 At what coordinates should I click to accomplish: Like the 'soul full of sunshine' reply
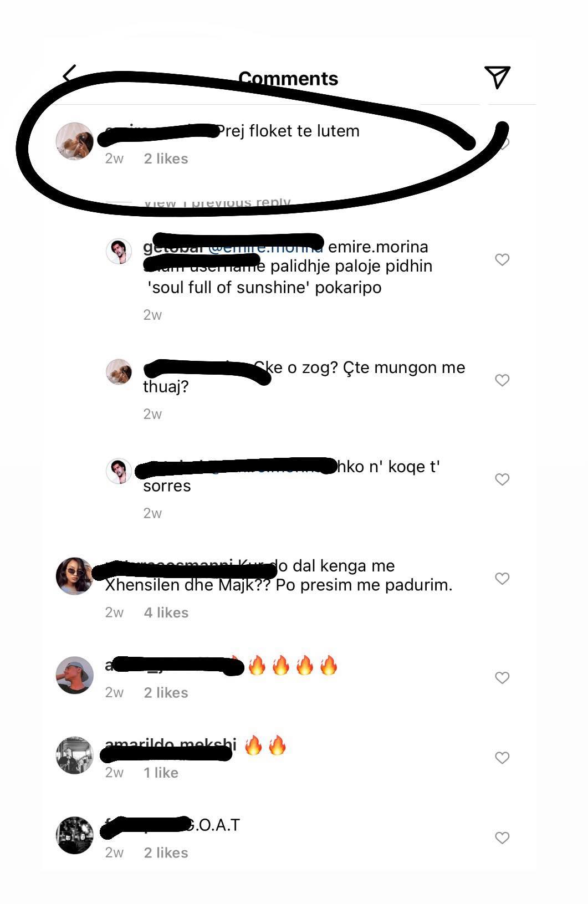[x=502, y=259]
